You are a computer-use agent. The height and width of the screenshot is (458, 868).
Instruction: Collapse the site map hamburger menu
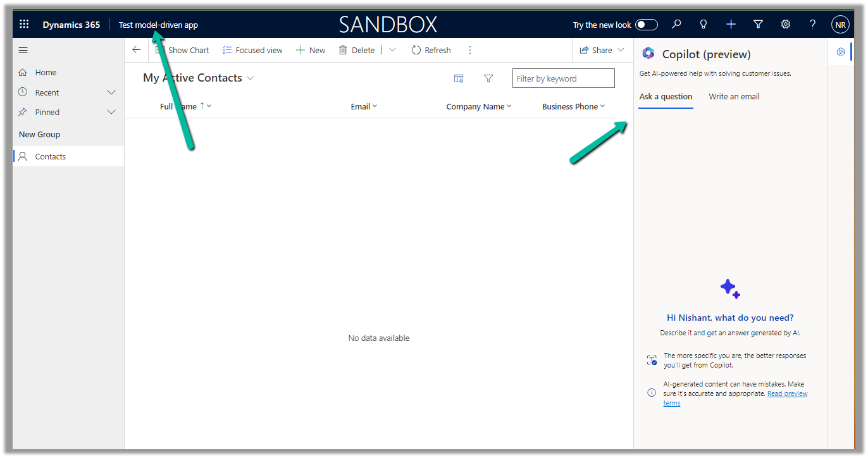[23, 50]
